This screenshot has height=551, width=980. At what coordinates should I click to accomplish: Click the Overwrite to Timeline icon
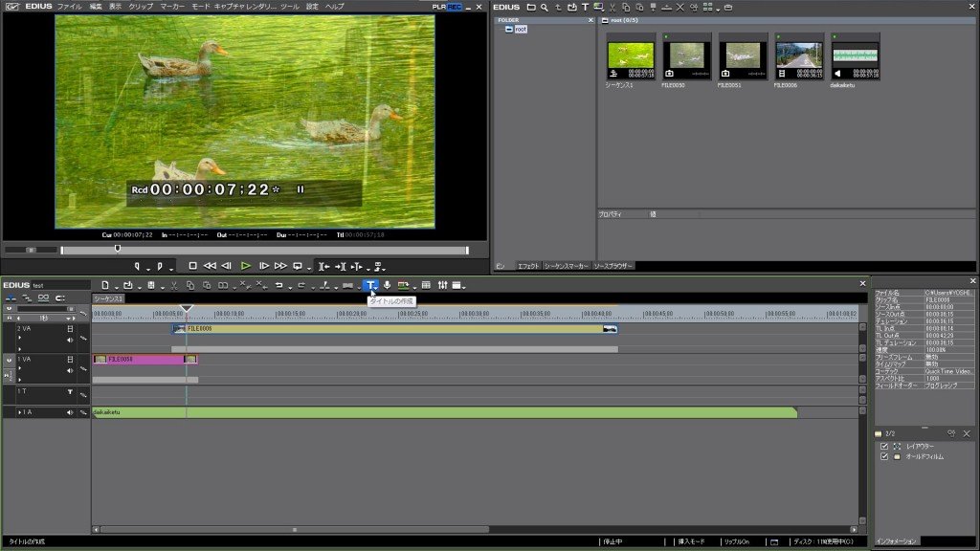point(340,266)
